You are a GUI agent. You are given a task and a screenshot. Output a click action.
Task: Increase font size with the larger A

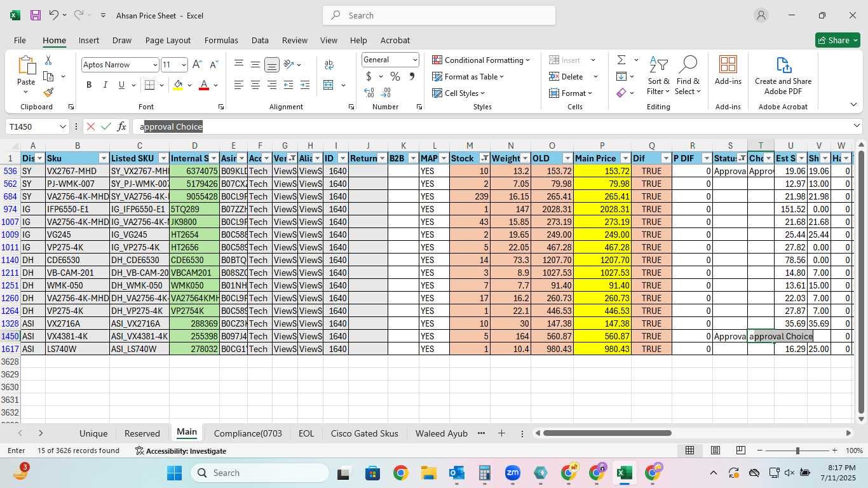pos(197,65)
